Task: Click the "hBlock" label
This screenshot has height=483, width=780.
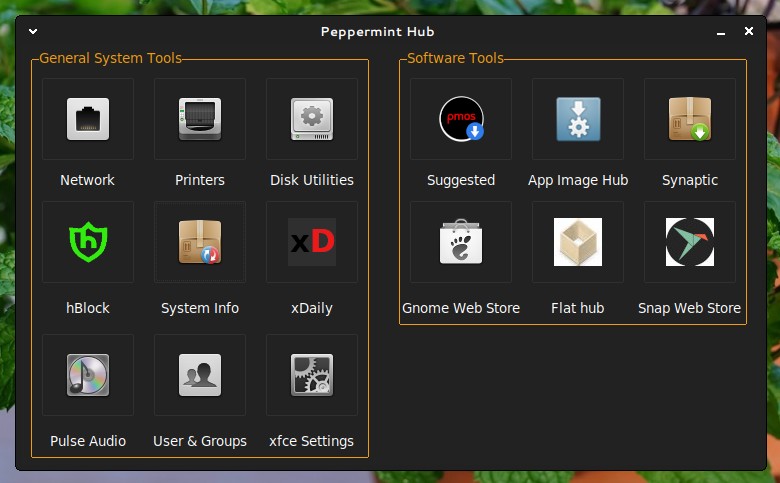Action: 88,308
